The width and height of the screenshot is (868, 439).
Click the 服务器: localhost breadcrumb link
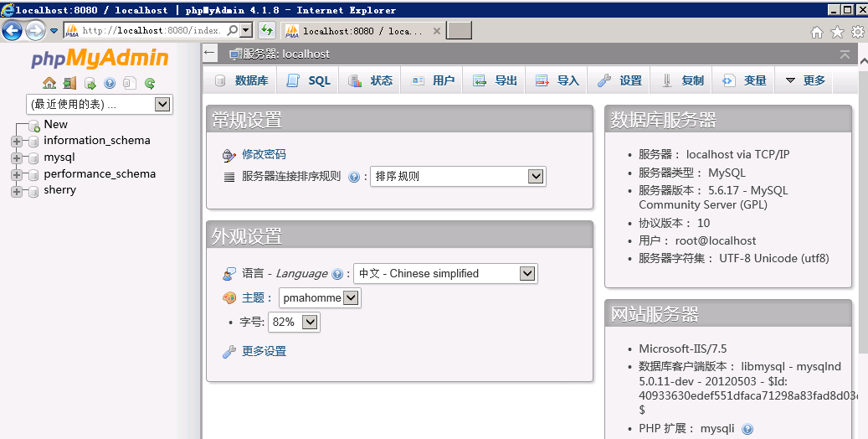pos(286,54)
